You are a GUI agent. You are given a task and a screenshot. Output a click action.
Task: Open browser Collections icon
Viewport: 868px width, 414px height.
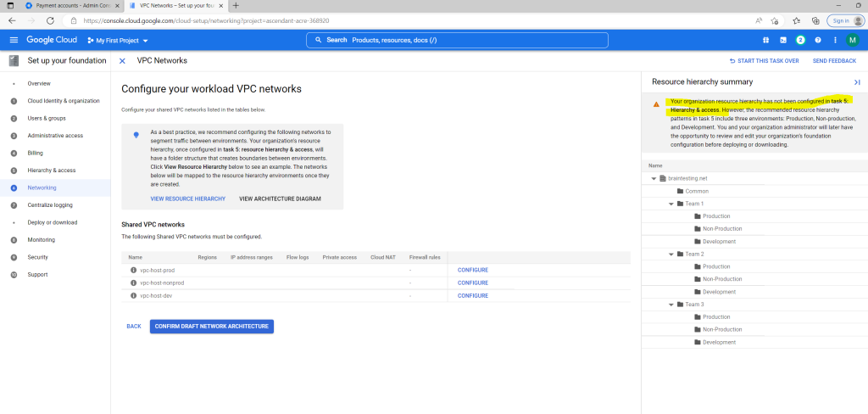click(815, 20)
